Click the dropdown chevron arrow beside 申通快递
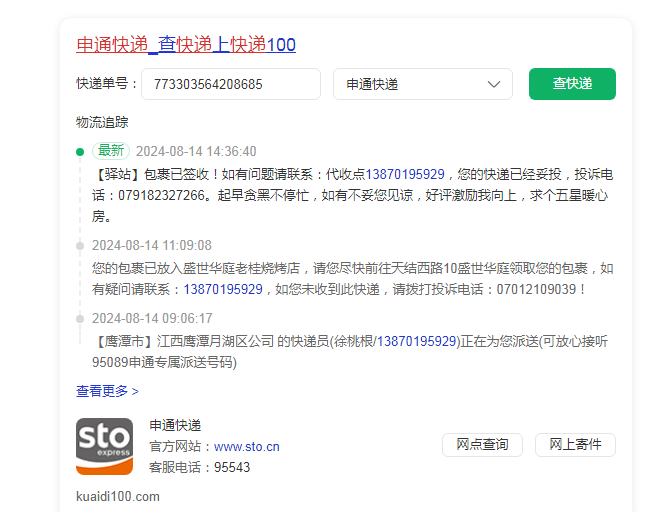The width and height of the screenshot is (661, 512). click(x=494, y=84)
